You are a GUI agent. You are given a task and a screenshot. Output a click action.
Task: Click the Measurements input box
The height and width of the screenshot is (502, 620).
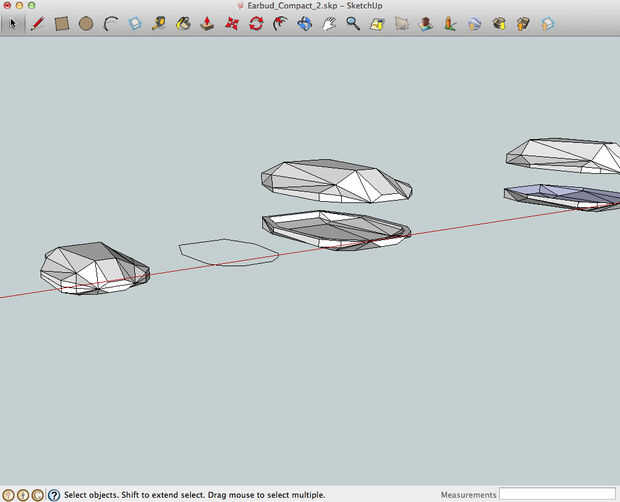pos(557,494)
